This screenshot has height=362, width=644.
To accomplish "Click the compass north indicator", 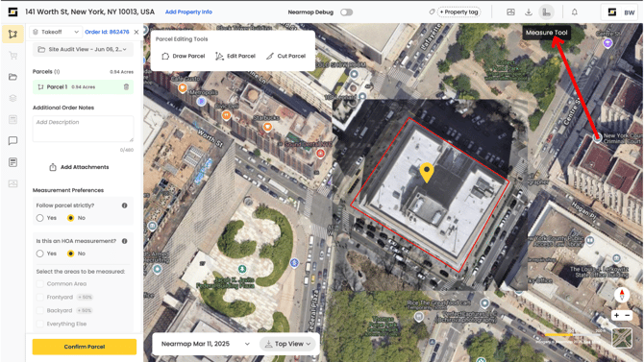I will coord(622,295).
